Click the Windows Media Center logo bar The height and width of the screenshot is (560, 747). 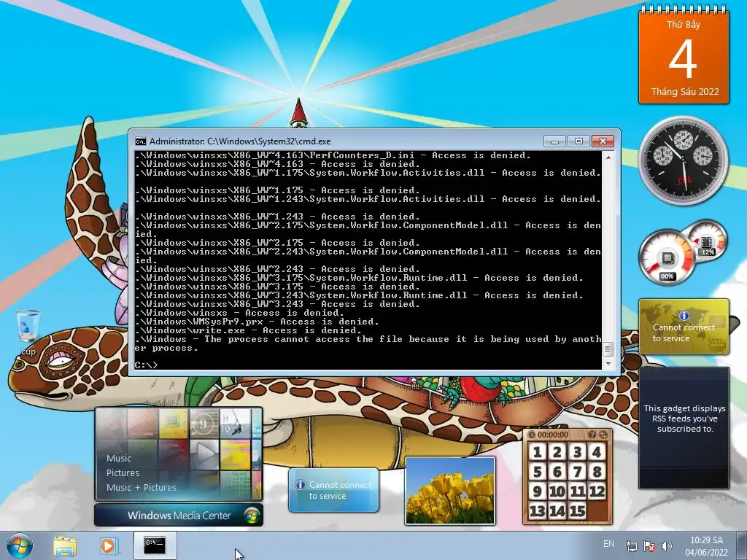179,516
